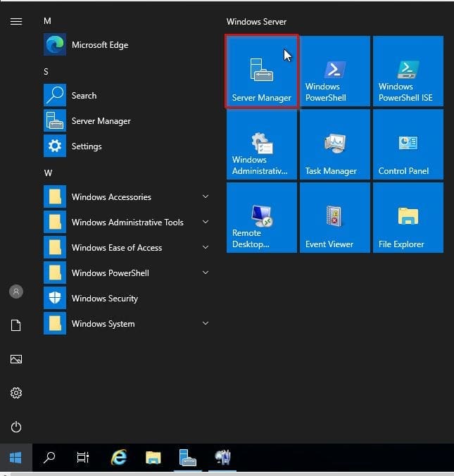Select Settings in the app list
Screen dimensions: 454x476
tap(87, 146)
